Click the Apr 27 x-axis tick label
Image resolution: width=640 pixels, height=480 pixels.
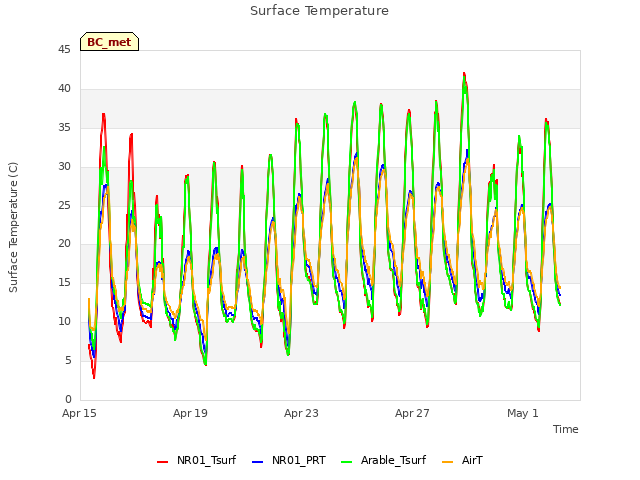pos(412,413)
